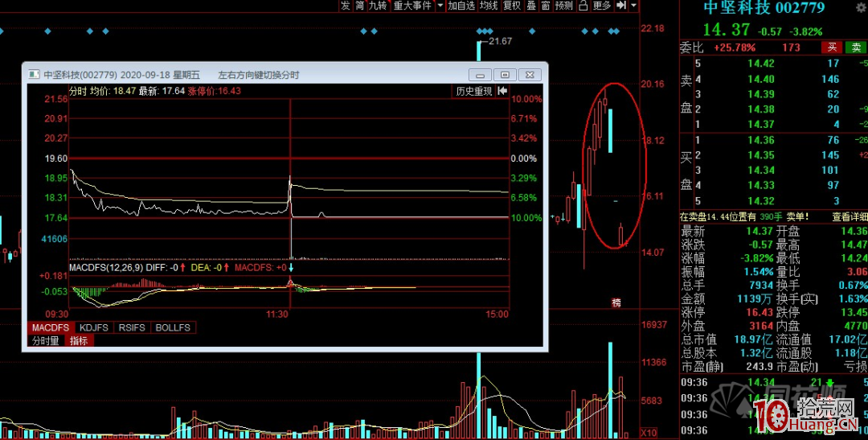Click the 22.18 price scale label
The width and height of the screenshot is (868, 440).
click(652, 27)
